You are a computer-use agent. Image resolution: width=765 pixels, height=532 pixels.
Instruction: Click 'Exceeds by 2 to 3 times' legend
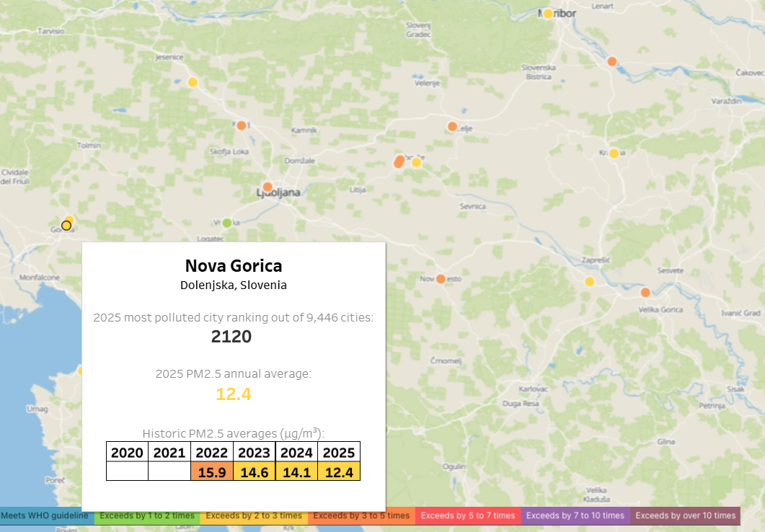255,516
